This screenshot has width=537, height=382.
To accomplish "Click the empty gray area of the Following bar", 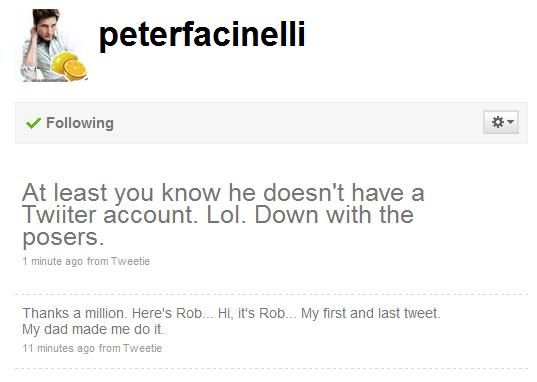I will tap(298, 123).
